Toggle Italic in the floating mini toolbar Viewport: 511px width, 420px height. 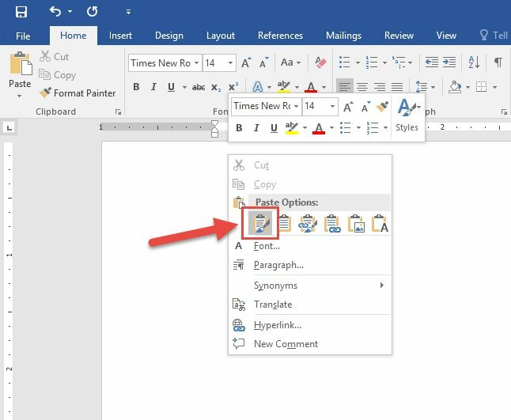tap(257, 128)
